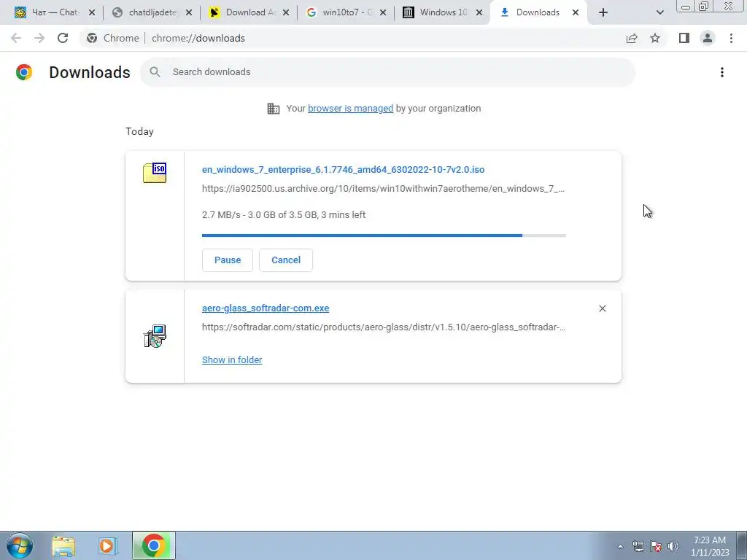Show hidden tray icons arrow

[x=620, y=546]
